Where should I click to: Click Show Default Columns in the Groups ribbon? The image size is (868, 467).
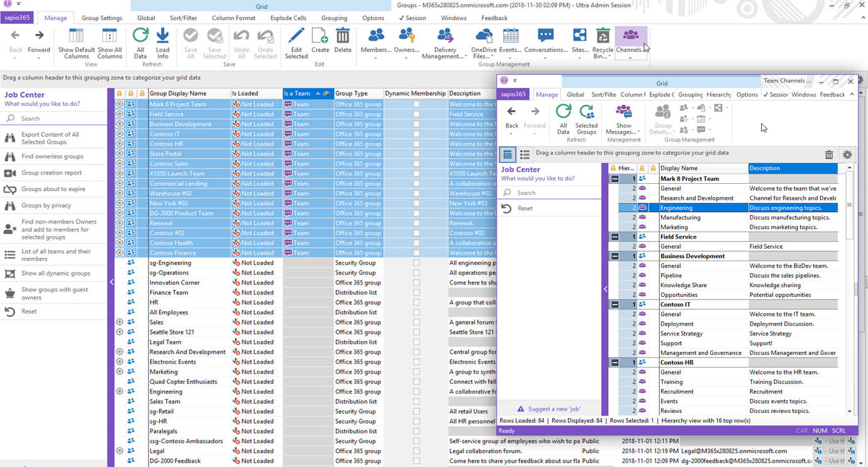(76, 43)
